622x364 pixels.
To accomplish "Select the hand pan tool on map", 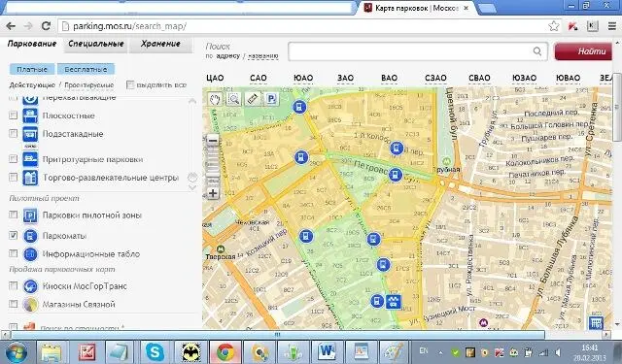I will 215,99.
